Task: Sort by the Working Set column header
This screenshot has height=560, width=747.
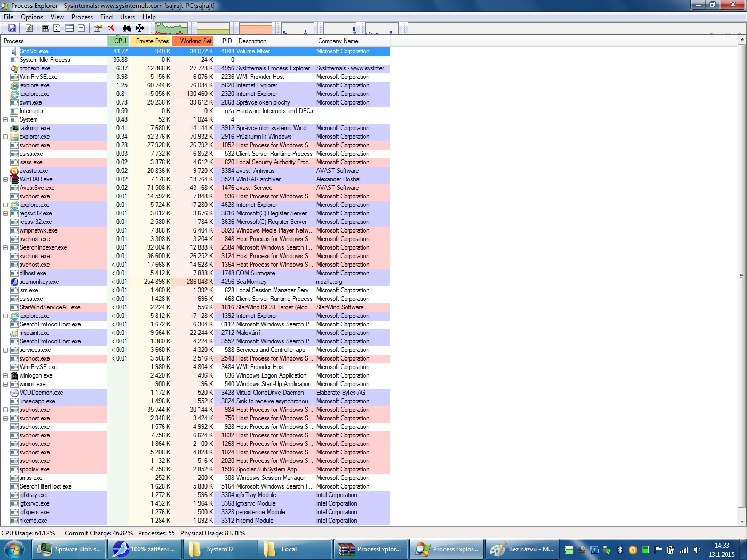Action: point(193,41)
